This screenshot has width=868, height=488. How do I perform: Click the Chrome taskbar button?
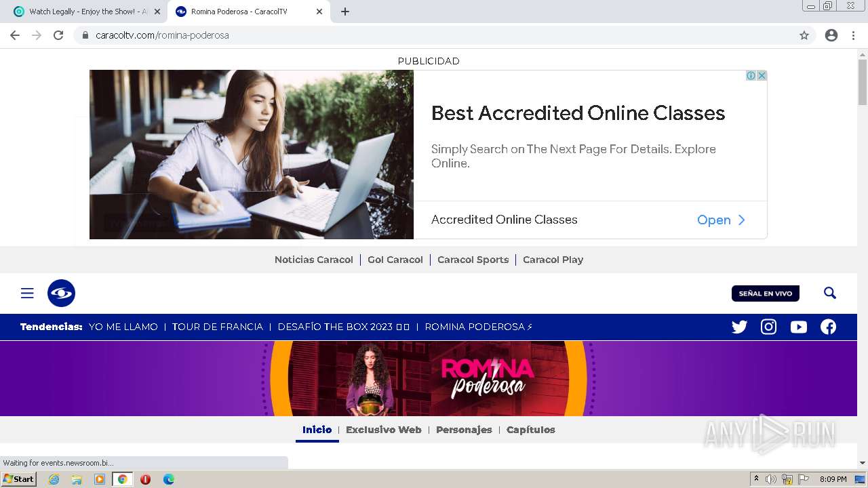123,479
